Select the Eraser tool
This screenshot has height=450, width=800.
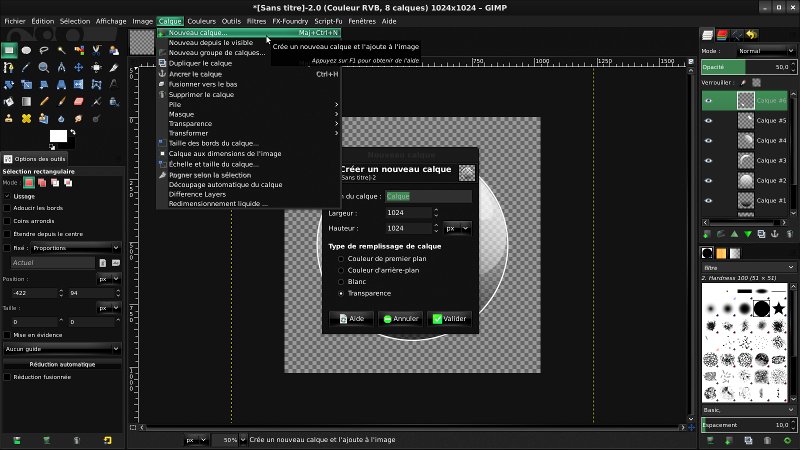(79, 102)
